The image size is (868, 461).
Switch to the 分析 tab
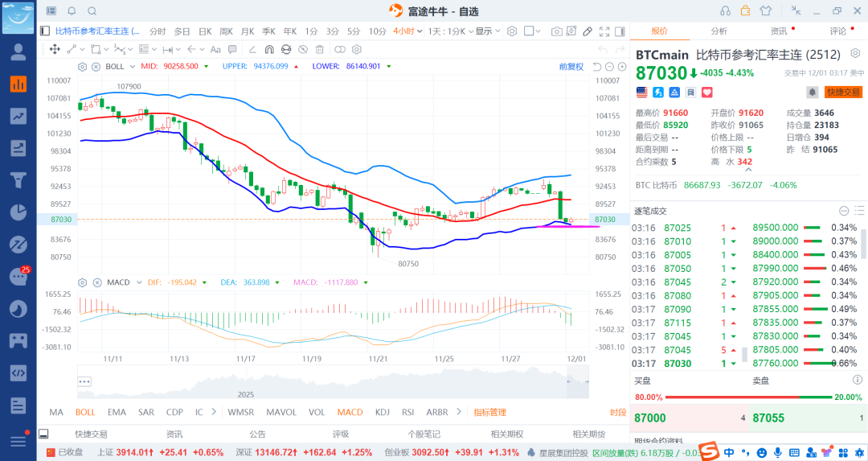tap(719, 31)
